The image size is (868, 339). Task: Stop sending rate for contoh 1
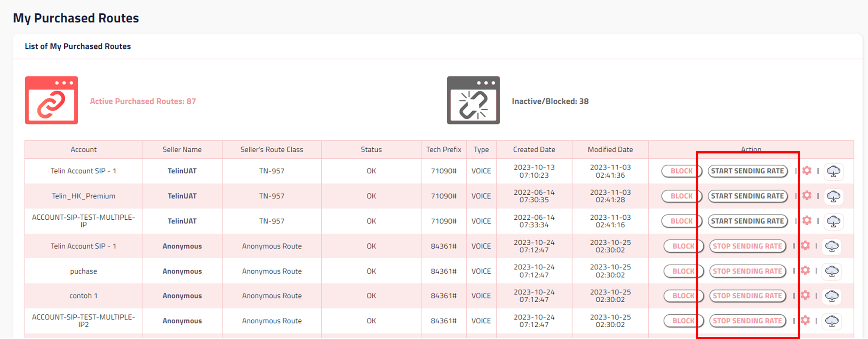[747, 296]
